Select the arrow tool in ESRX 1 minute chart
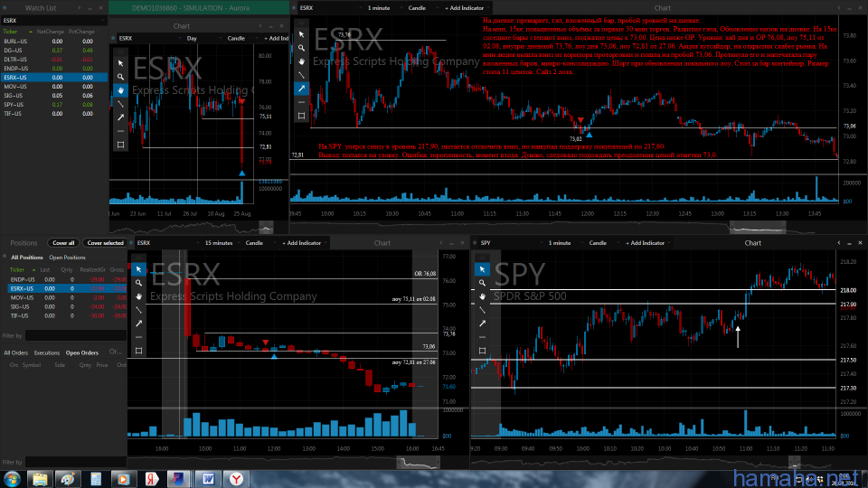The image size is (868, 488). 301,89
